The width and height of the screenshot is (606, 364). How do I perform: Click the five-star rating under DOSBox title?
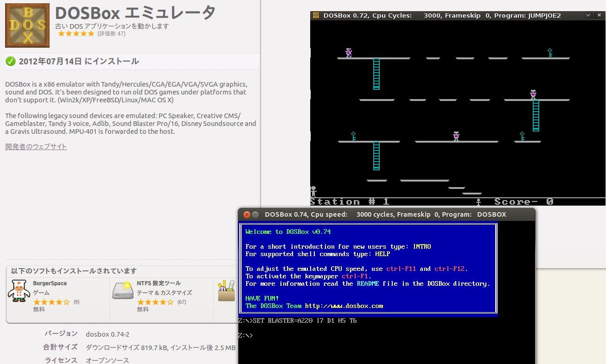[x=76, y=34]
